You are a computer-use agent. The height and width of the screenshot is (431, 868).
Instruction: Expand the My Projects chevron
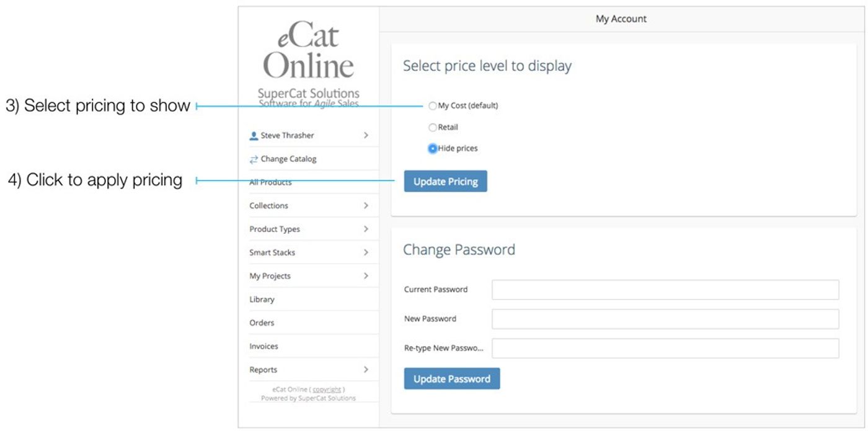(x=366, y=276)
